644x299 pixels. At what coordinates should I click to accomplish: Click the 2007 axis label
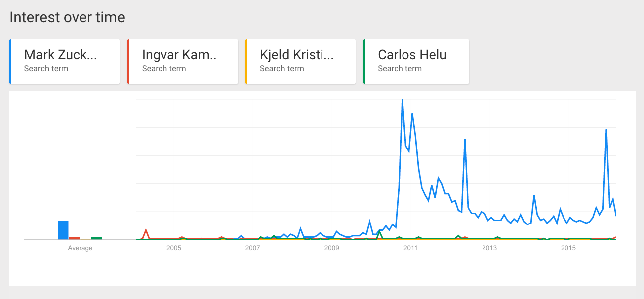[253, 248]
